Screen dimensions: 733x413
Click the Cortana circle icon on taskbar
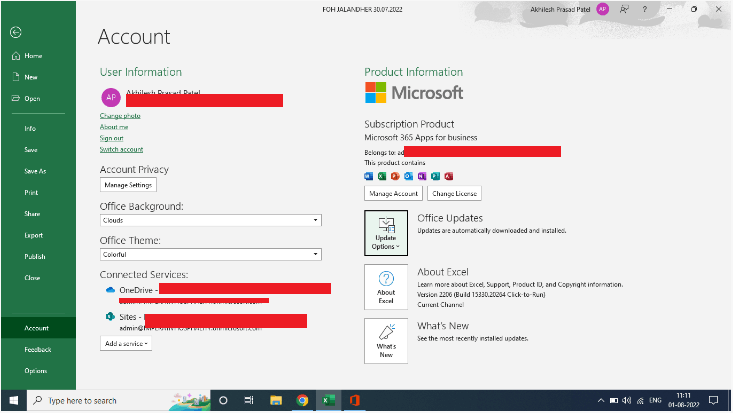coord(223,401)
